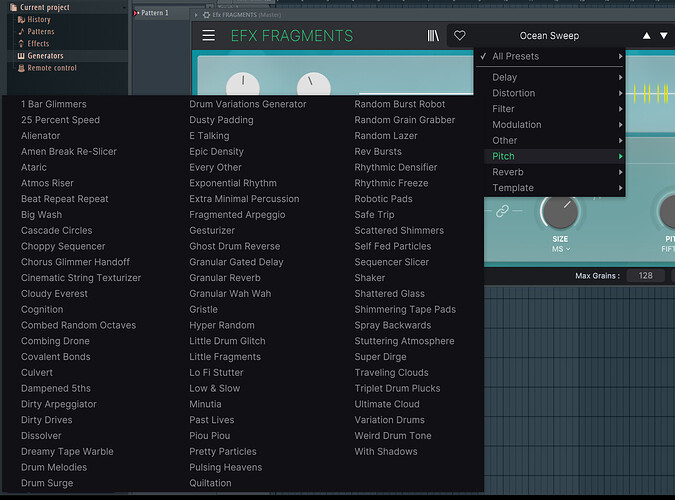Click the Remote control icon
The height and width of the screenshot is (500, 675).
[x=21, y=68]
